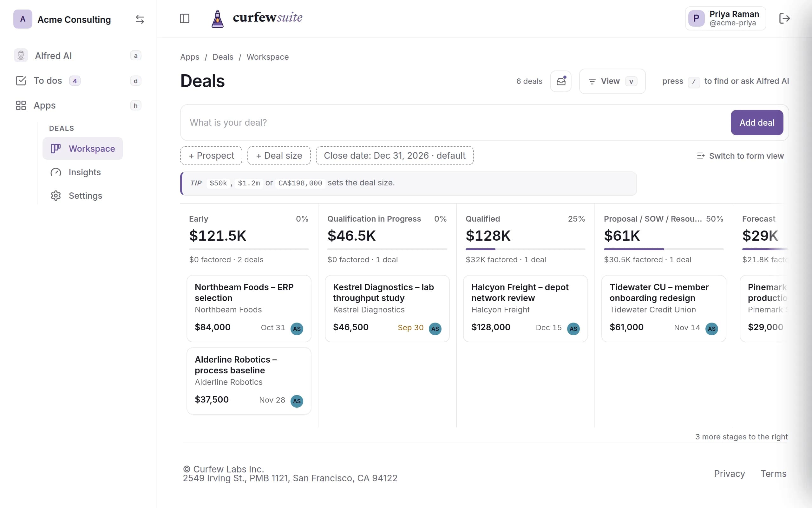812x508 pixels.
Task: Go to Deals breadcrumb link
Action: [x=223, y=57]
